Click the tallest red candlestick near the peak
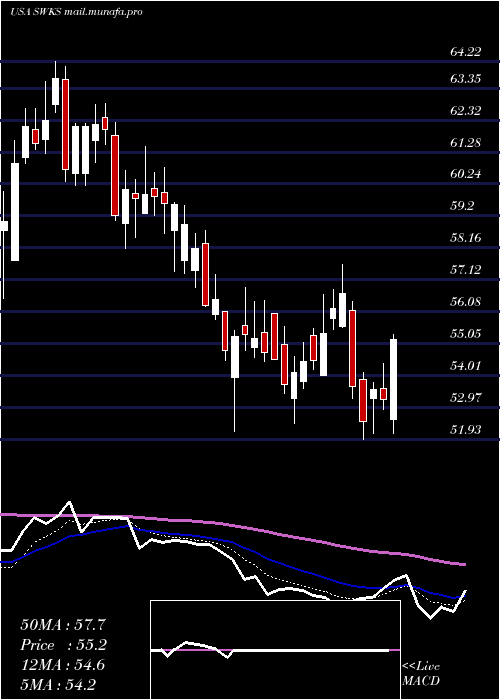 (x=66, y=124)
